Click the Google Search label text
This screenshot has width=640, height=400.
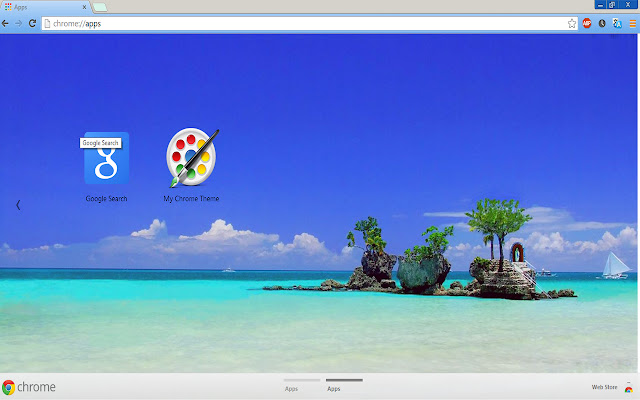click(106, 199)
